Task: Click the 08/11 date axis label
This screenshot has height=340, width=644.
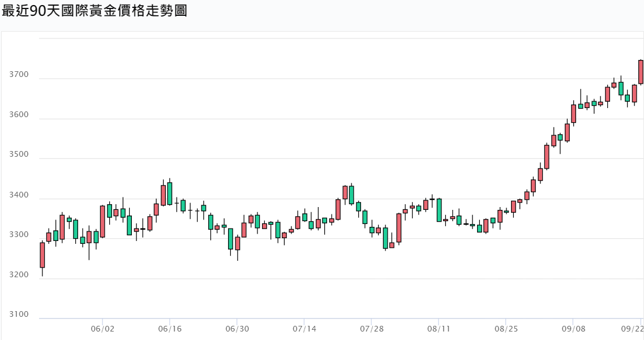Action: click(x=439, y=329)
